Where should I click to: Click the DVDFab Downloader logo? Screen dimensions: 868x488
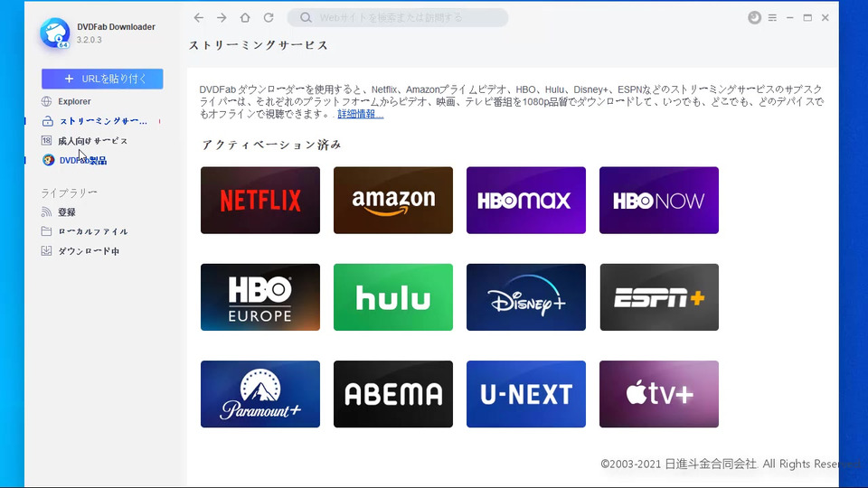coord(55,33)
